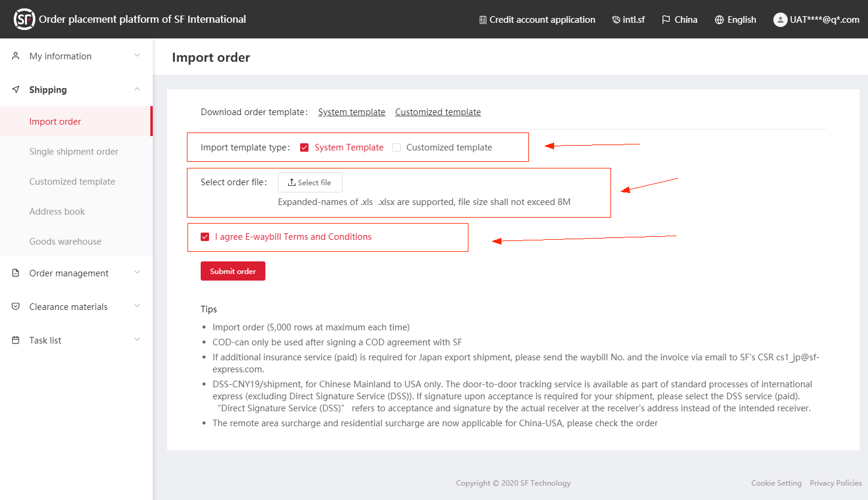Click the globe icon beside English

719,20
